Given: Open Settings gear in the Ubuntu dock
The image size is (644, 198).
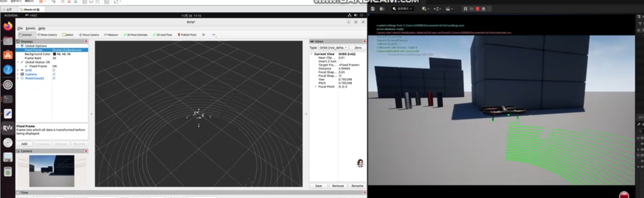Looking at the screenshot, I should pos(8,85).
